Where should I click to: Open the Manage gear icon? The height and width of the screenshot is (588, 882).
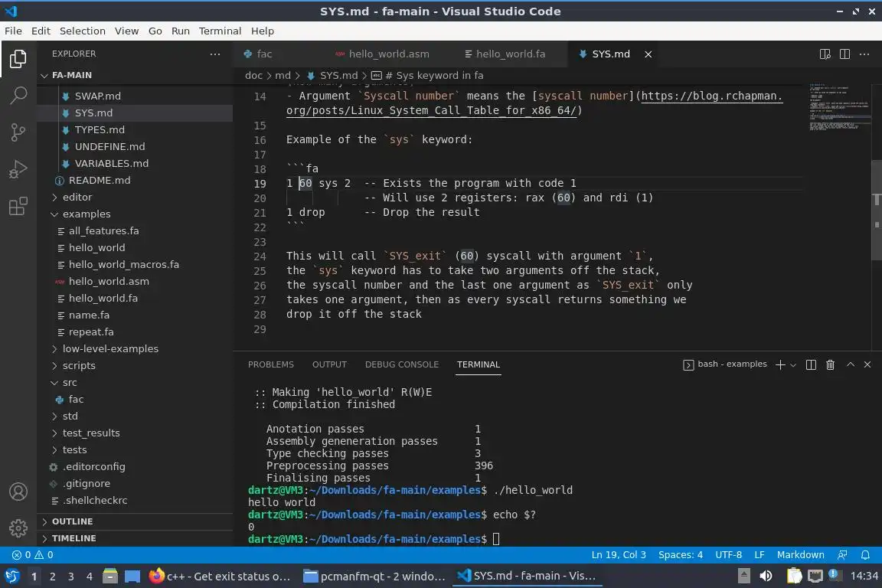tap(18, 528)
